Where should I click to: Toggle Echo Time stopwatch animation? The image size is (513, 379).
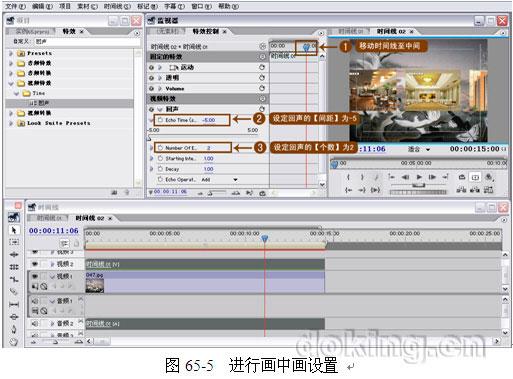[x=160, y=120]
